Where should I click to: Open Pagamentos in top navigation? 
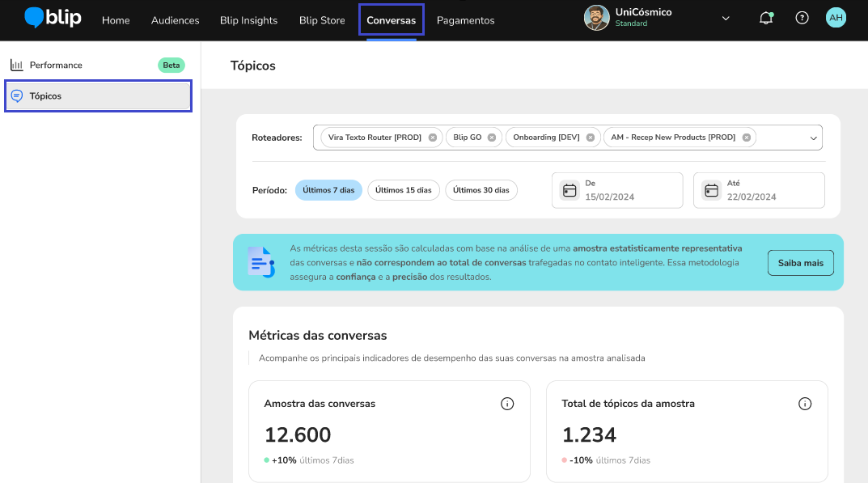tap(465, 20)
